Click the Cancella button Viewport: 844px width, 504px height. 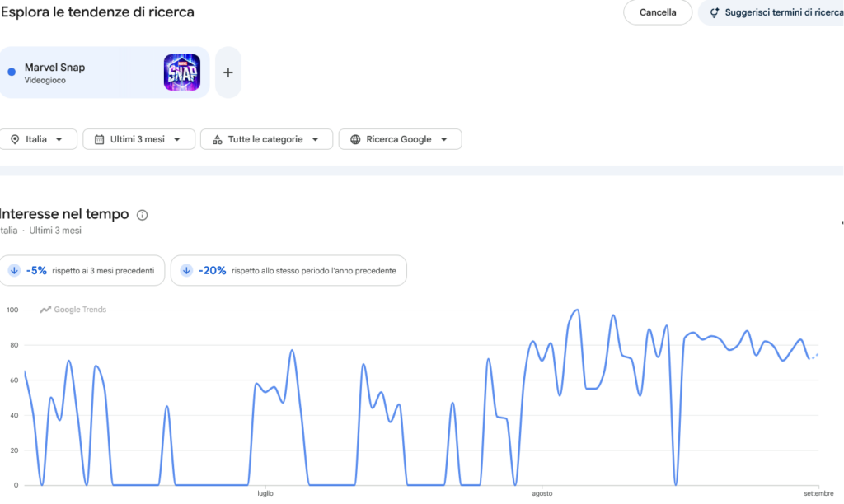(x=657, y=12)
